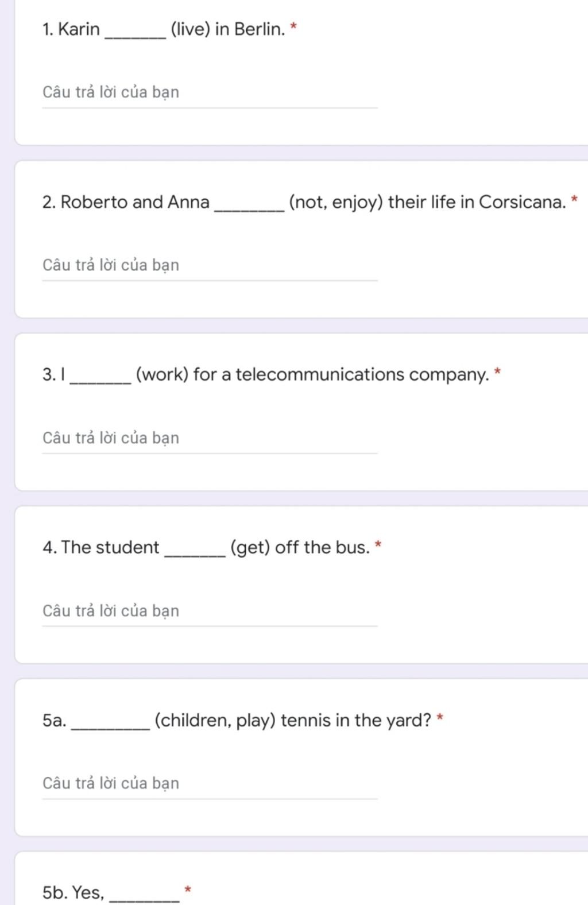Click the red asterisk after 'off the bus.'

tap(378, 545)
